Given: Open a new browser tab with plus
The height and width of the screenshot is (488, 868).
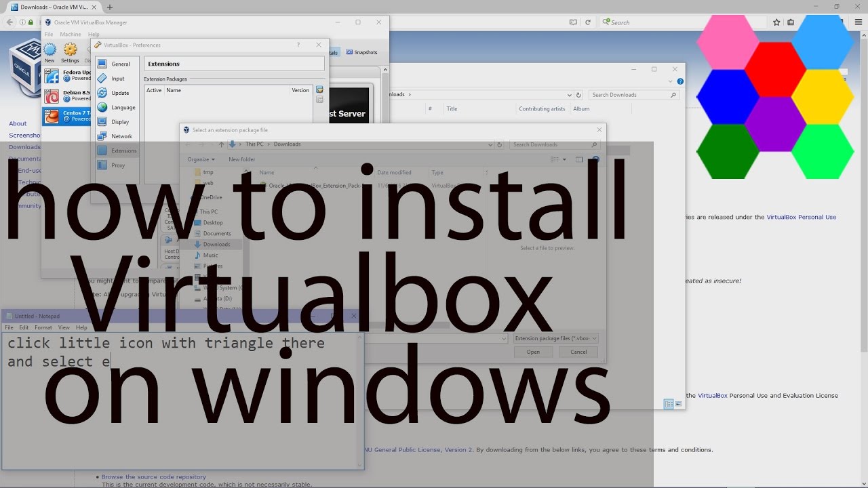Looking at the screenshot, I should click(110, 7).
